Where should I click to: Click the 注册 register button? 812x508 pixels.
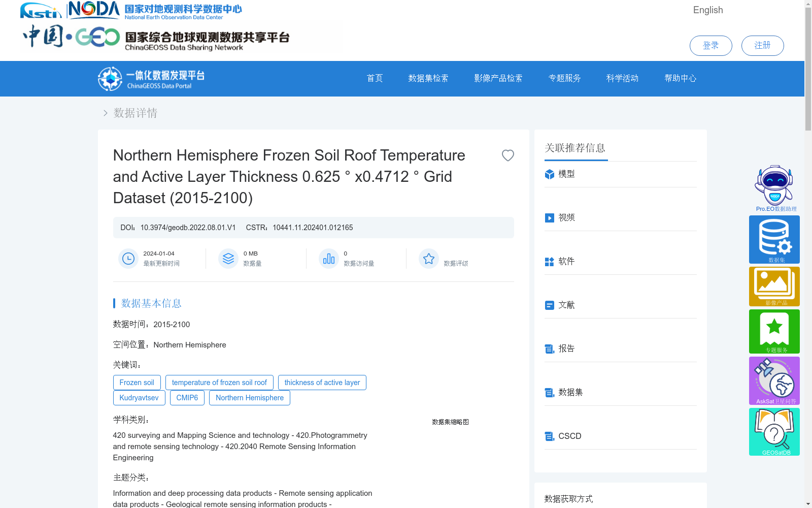[x=763, y=46]
